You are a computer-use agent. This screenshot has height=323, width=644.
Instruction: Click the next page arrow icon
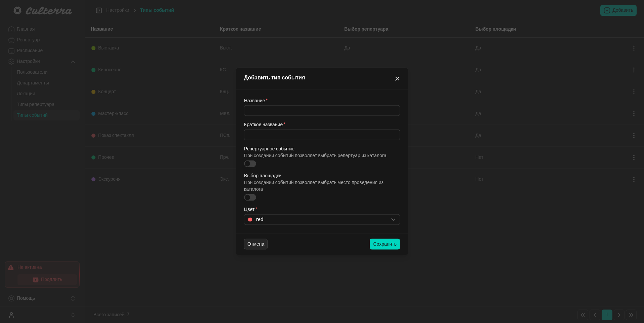(x=619, y=315)
